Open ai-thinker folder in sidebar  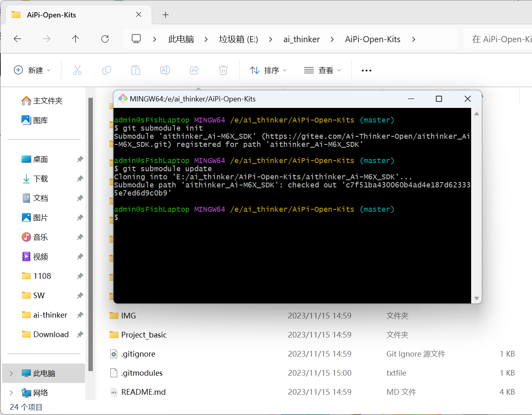point(44,315)
